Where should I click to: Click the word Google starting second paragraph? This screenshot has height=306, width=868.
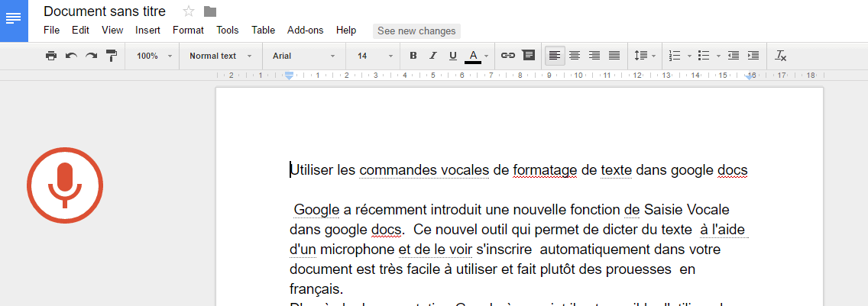pos(316,210)
